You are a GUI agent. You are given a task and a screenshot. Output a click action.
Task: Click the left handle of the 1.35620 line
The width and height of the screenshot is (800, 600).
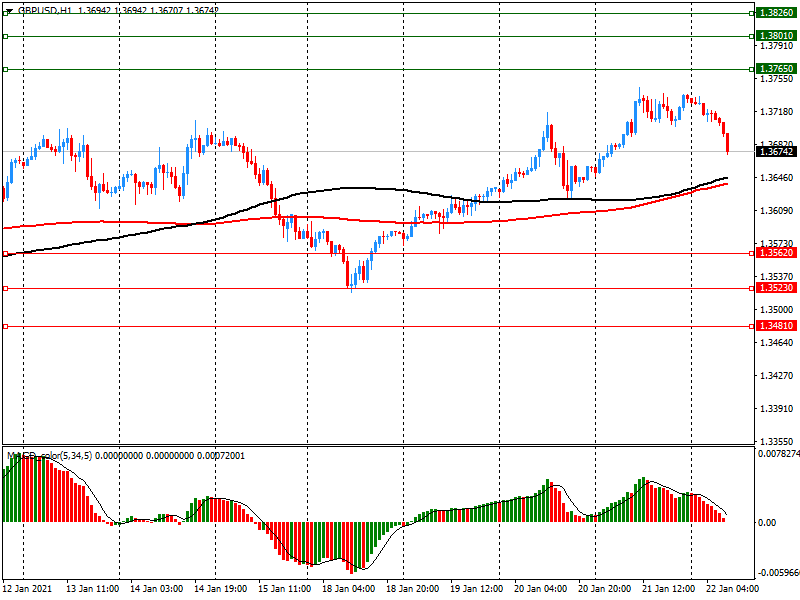pyautogui.click(x=6, y=254)
